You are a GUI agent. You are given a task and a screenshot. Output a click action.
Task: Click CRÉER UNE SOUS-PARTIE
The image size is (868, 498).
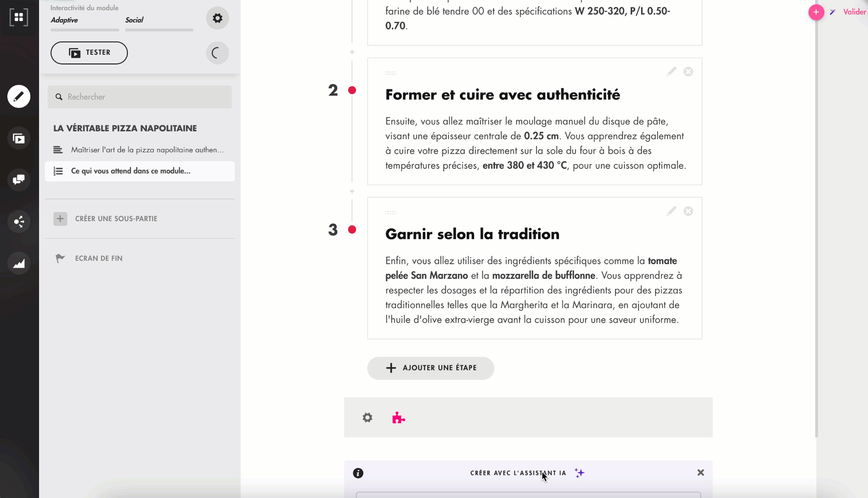pyautogui.click(x=116, y=219)
